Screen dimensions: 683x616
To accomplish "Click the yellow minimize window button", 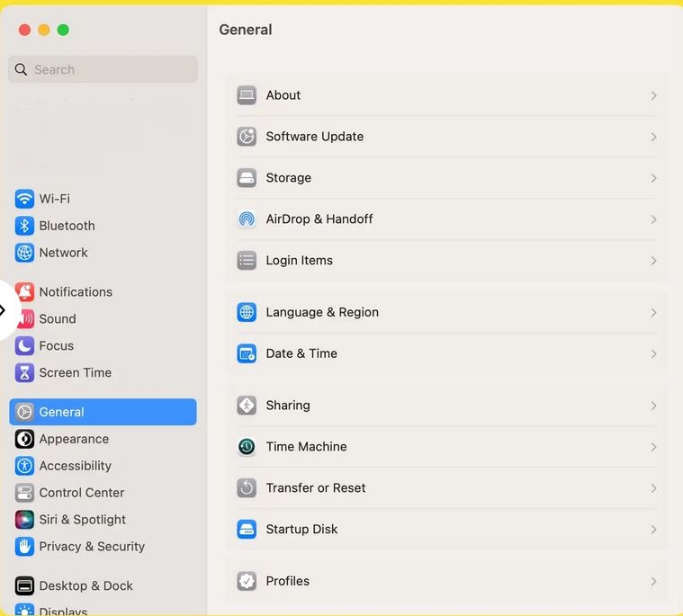I will click(44, 30).
